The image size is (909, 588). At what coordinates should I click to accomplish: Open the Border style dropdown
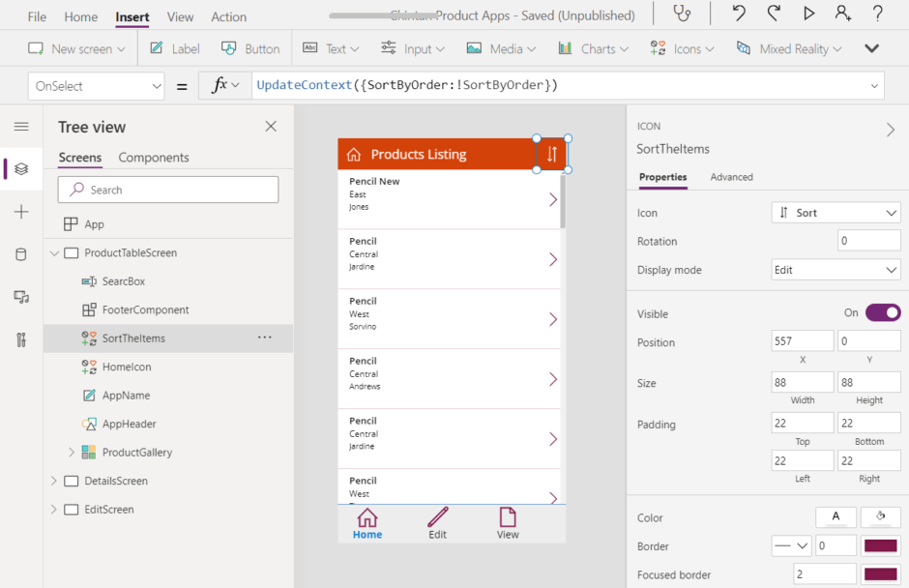pos(791,545)
